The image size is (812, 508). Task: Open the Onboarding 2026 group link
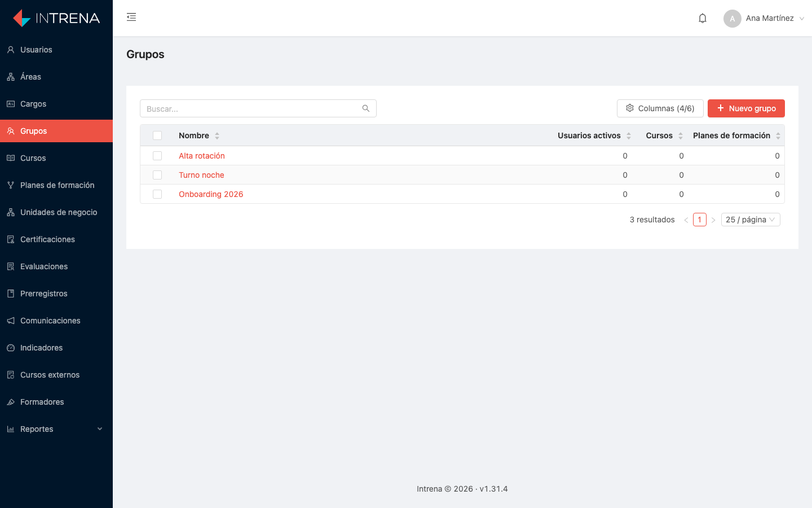211,194
